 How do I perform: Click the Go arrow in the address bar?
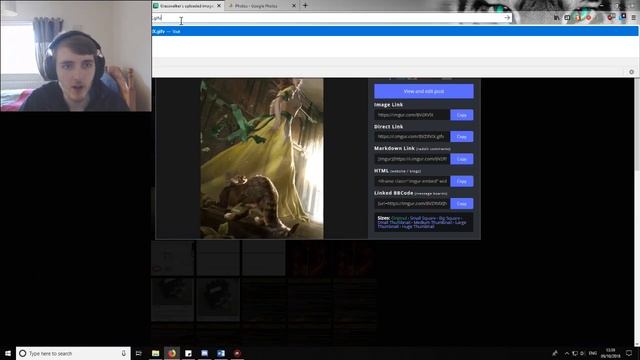click(x=507, y=18)
